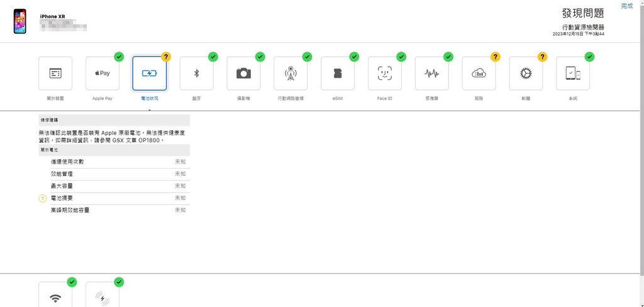Click the 發現問題 heading
Image resolution: width=644 pixels, height=307 pixels.
[x=583, y=13]
